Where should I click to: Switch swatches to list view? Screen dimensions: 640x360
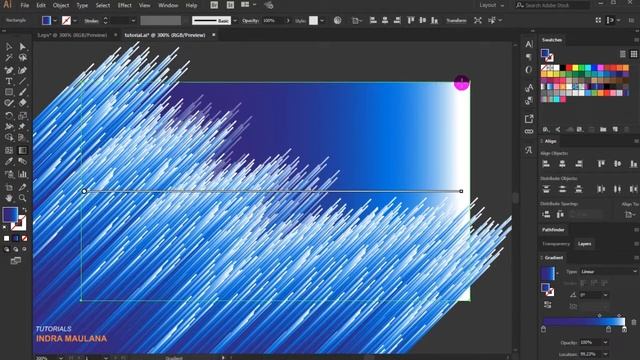point(622,54)
